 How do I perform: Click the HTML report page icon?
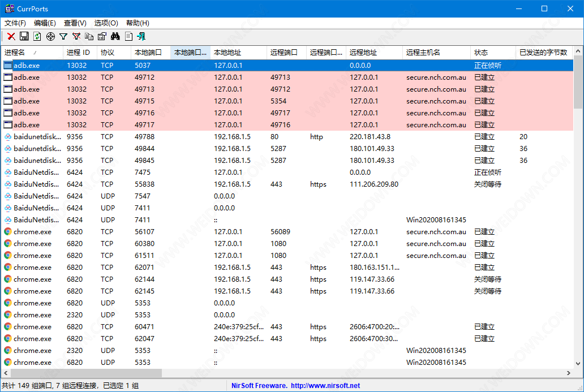click(128, 36)
